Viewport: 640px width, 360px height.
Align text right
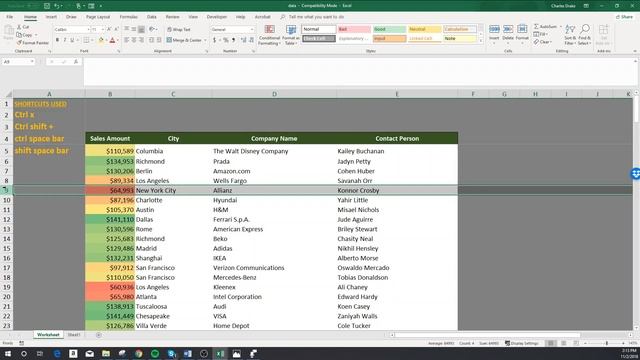141,40
